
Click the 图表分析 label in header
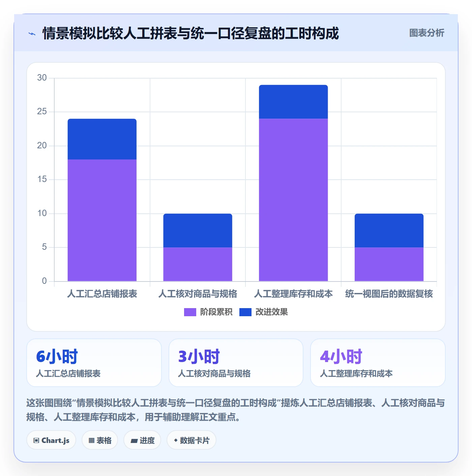click(427, 33)
